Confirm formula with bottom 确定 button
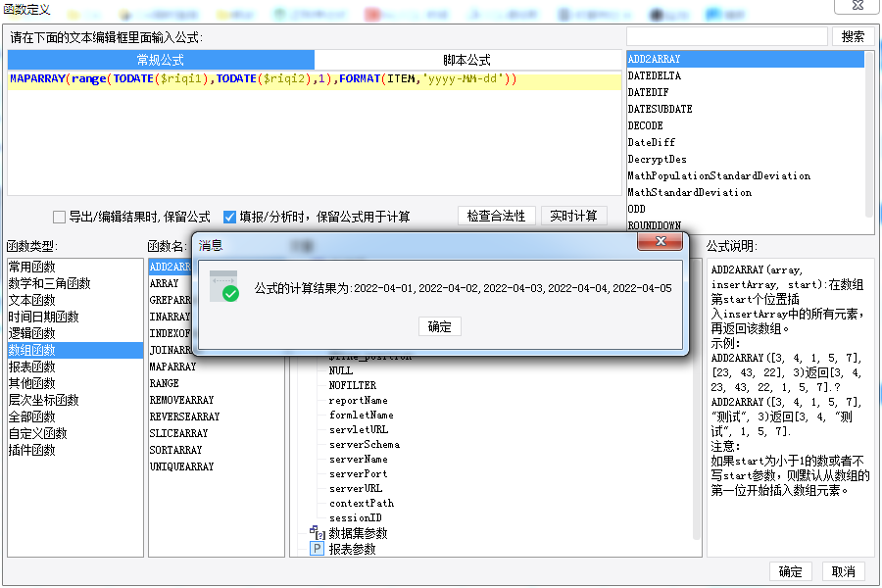 pyautogui.click(x=790, y=571)
